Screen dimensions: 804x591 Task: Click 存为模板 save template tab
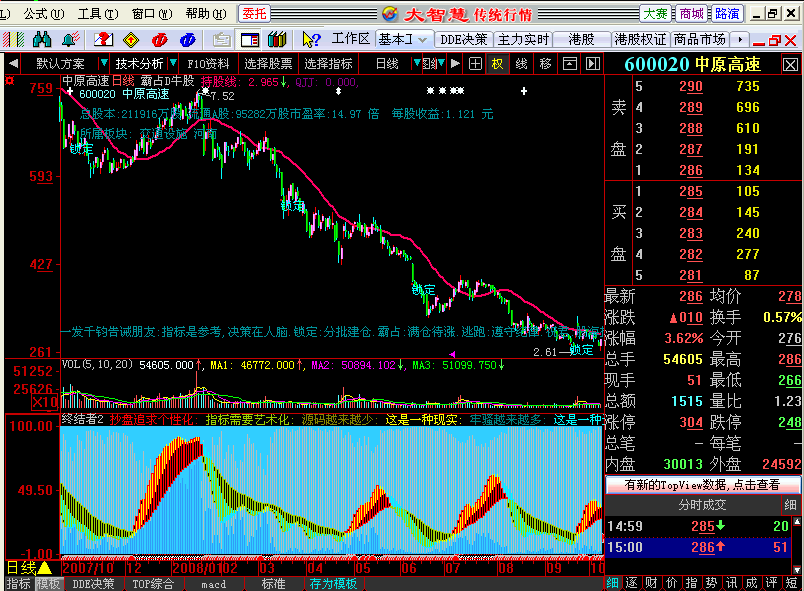click(334, 584)
